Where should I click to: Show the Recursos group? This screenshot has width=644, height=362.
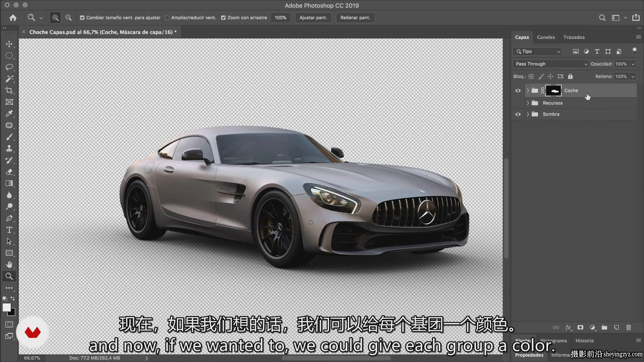[x=518, y=103]
